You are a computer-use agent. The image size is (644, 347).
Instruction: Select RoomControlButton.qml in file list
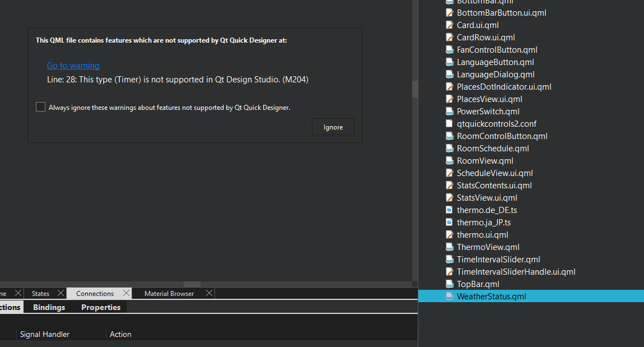point(502,136)
